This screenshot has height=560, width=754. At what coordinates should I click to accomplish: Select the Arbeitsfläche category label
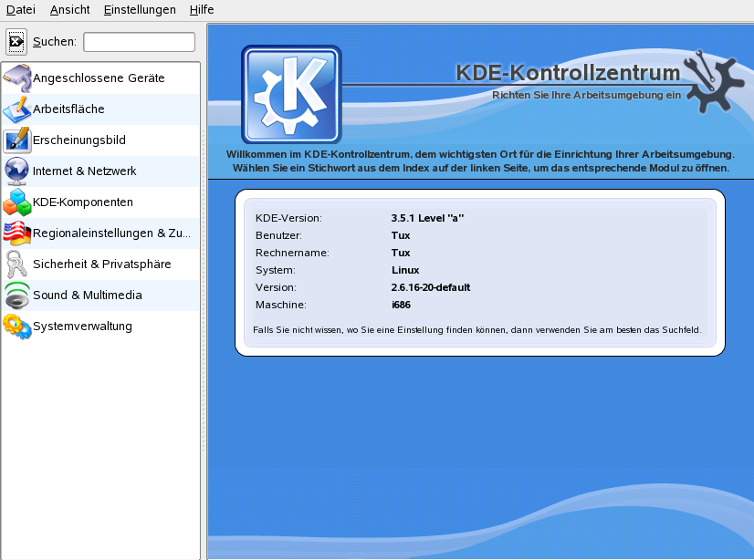[x=68, y=109]
